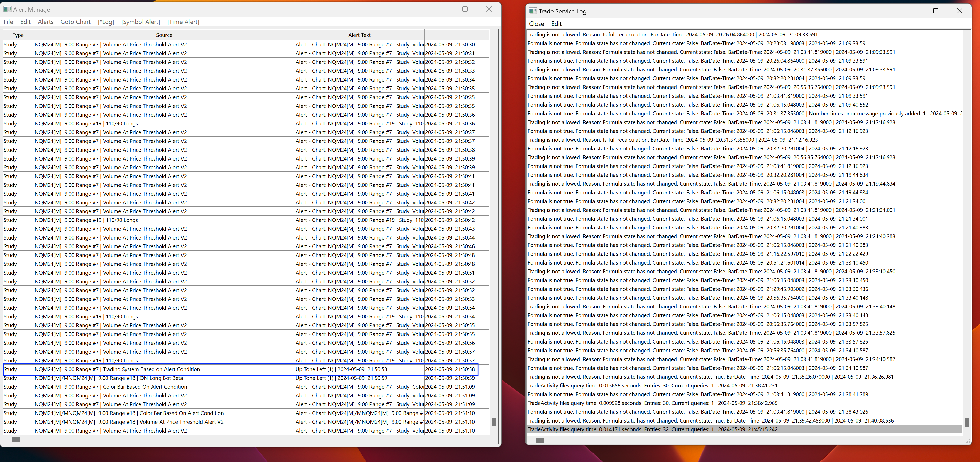The image size is (980, 462).
Task: Click the Alert Text column header
Action: pyautogui.click(x=359, y=35)
